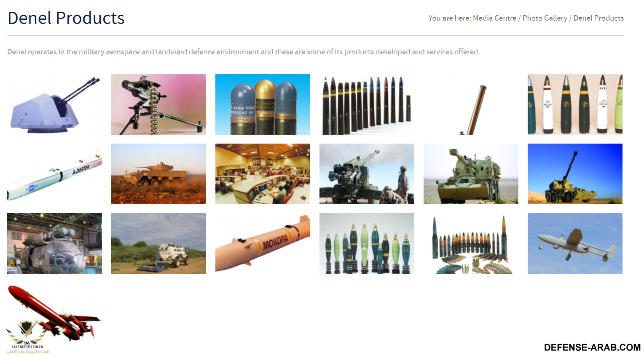644x355 pixels.
Task: Open the grey UAV in flight photo
Action: 575,243
